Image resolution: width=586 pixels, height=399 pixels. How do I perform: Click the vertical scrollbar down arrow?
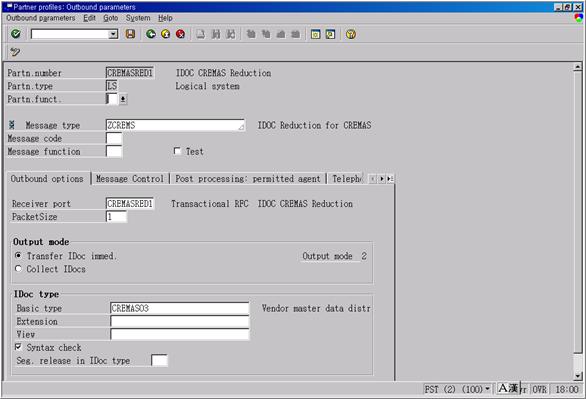tap(578, 376)
